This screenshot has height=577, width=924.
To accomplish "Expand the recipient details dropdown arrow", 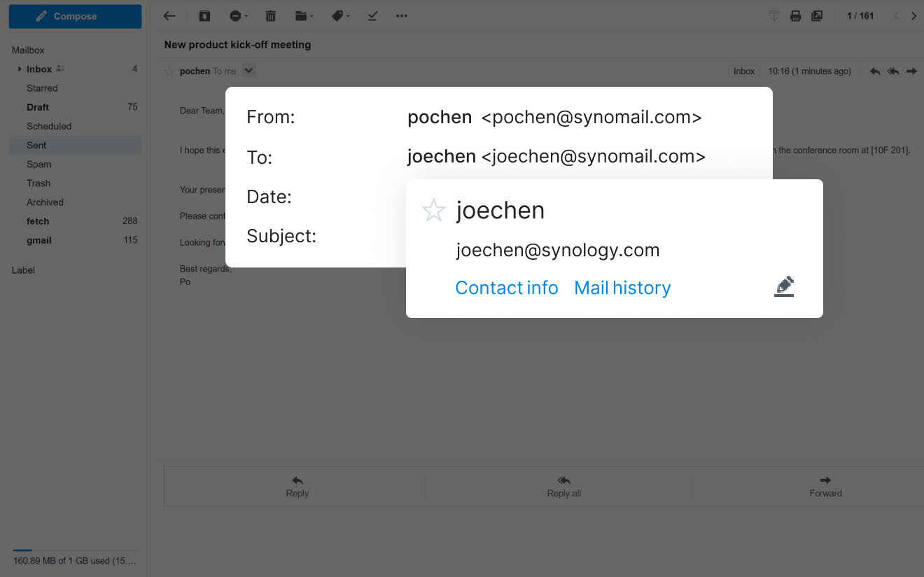I will pos(248,71).
